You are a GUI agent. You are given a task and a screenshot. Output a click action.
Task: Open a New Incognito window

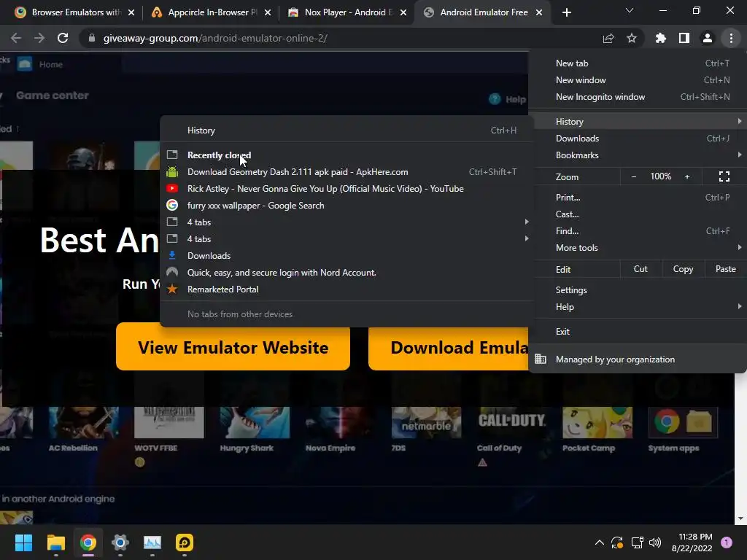point(638,97)
